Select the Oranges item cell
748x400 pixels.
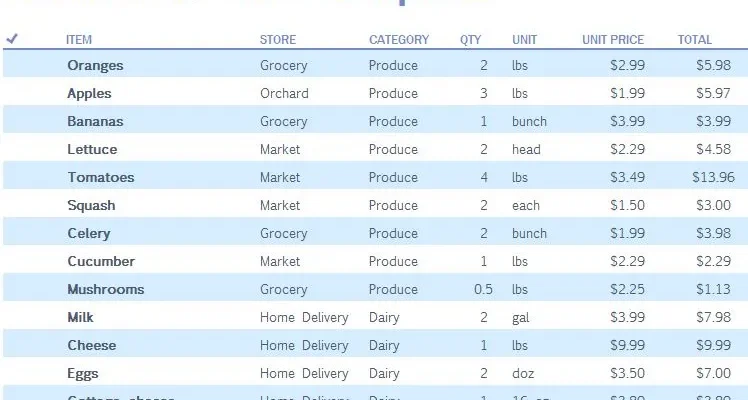tap(95, 65)
